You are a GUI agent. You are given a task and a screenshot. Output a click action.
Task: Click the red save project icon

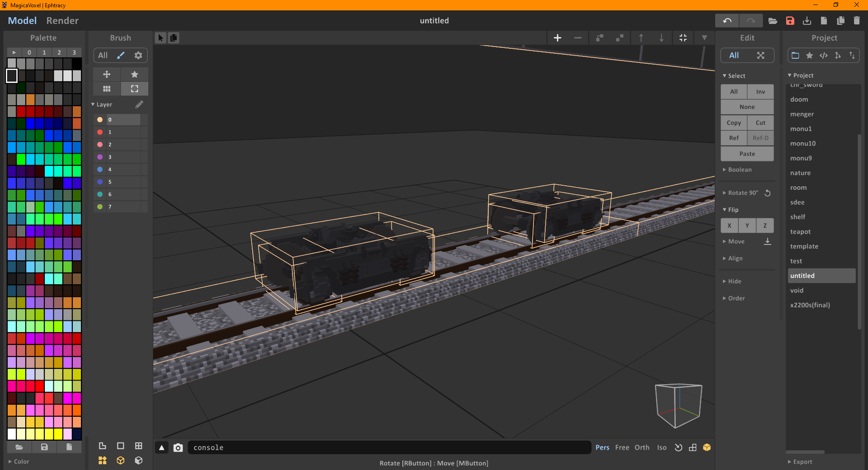[x=790, y=21]
